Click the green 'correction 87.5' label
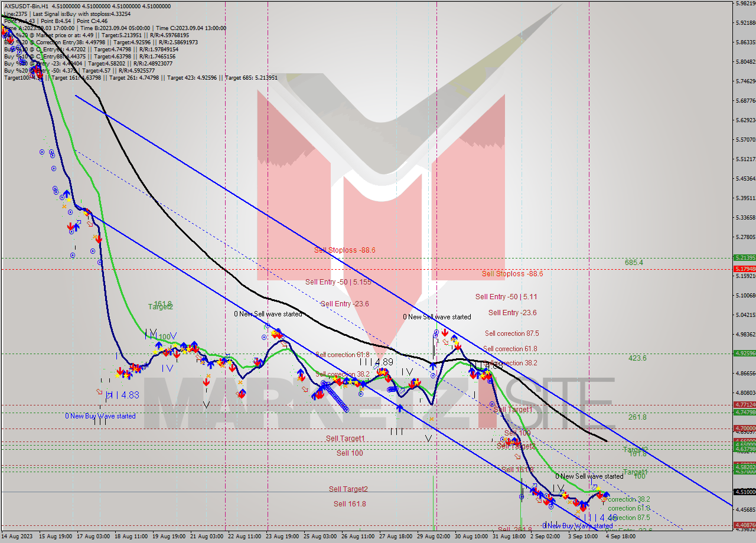756x543 pixels. (x=629, y=518)
